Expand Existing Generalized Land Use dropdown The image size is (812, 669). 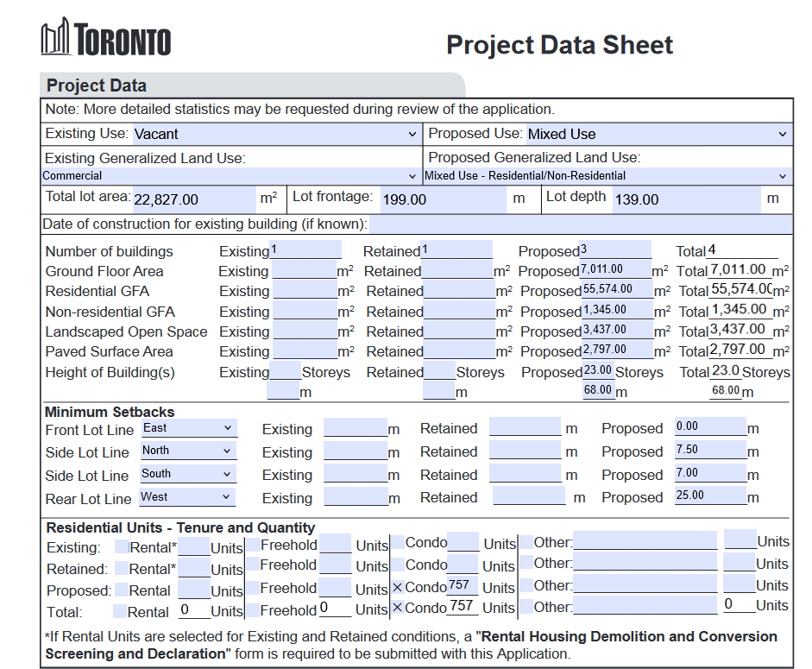pyautogui.click(x=230, y=176)
